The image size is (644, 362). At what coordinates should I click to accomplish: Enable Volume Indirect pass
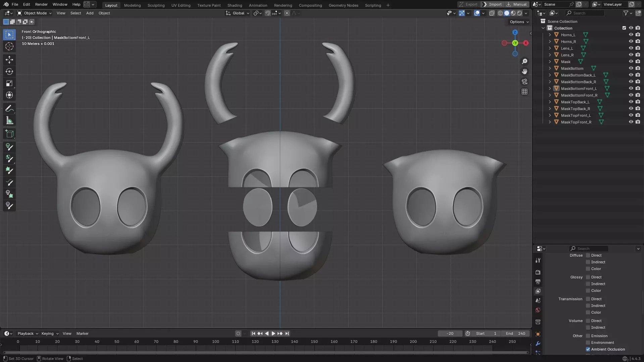[588, 327]
